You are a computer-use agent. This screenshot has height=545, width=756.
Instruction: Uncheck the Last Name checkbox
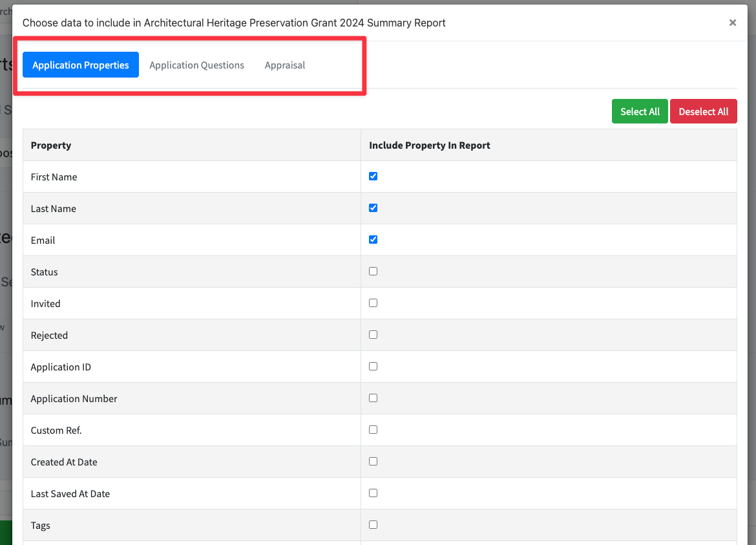[x=373, y=208]
